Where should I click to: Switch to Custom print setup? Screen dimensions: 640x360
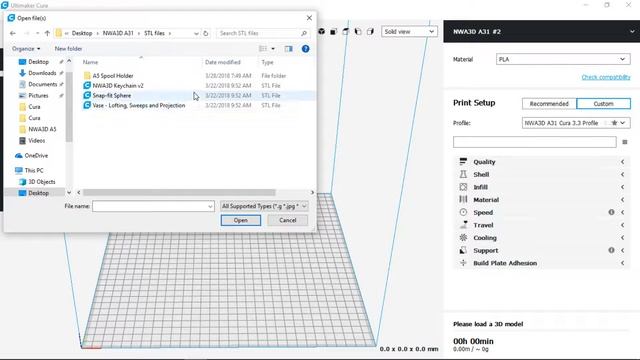point(603,104)
